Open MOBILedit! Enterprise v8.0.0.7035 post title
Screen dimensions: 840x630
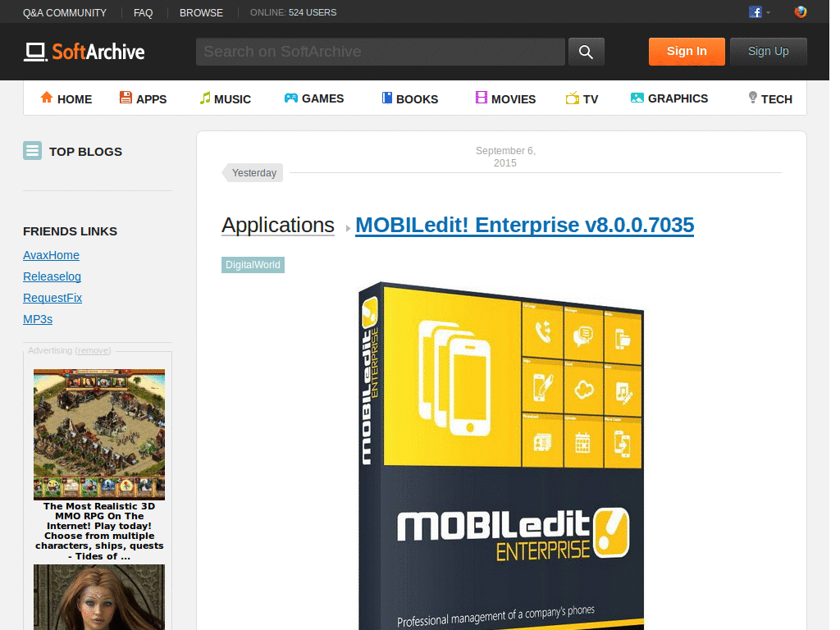click(x=524, y=225)
